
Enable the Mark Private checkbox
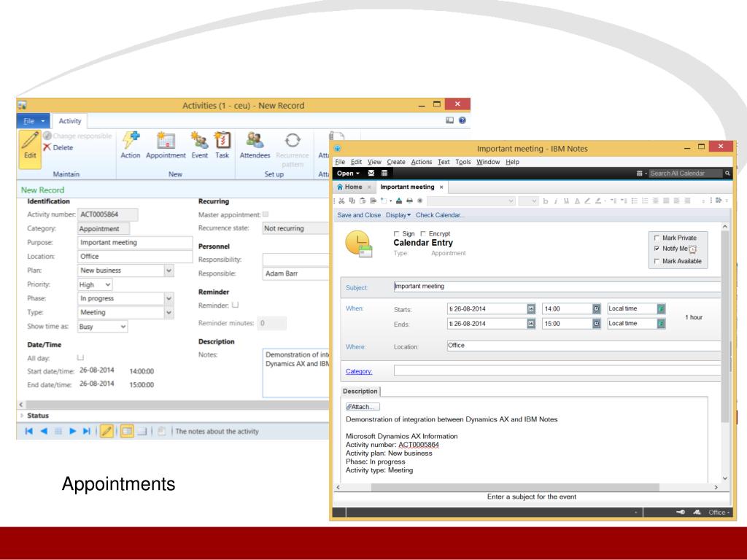(x=657, y=238)
